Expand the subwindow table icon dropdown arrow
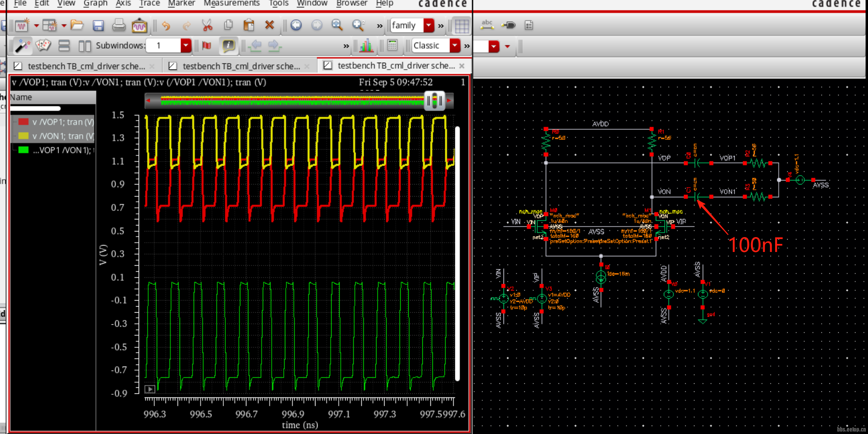Image resolution: width=868 pixels, height=434 pixels. point(64,26)
